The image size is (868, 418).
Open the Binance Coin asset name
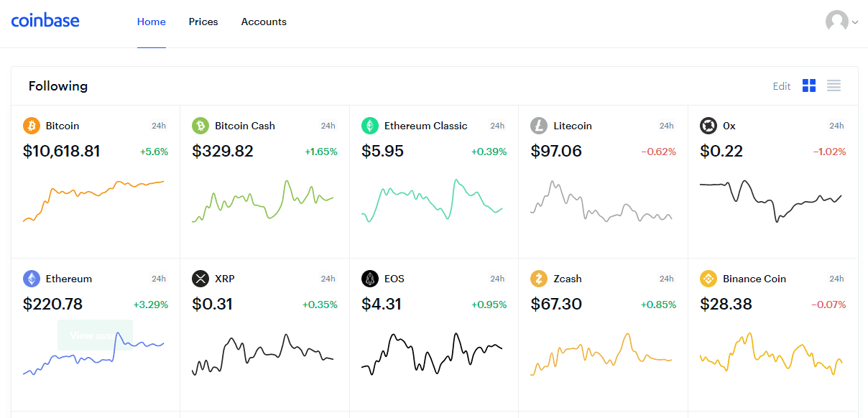[754, 279]
